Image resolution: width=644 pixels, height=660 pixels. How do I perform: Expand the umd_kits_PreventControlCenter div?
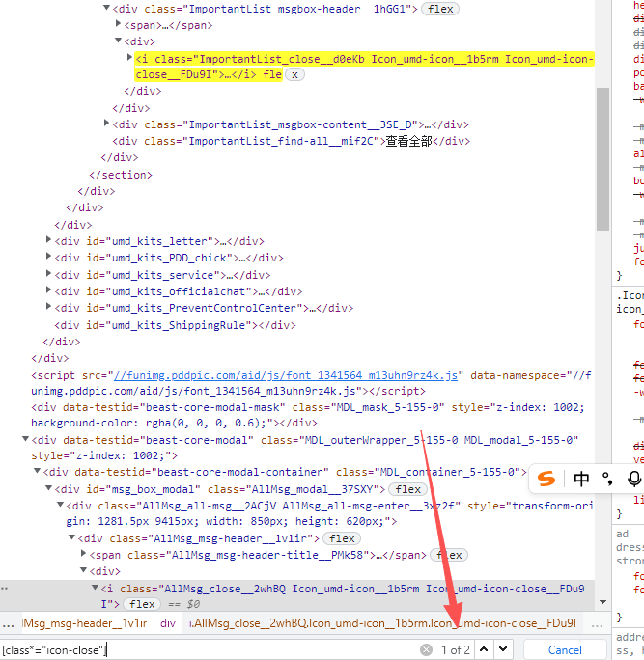tap(48, 307)
